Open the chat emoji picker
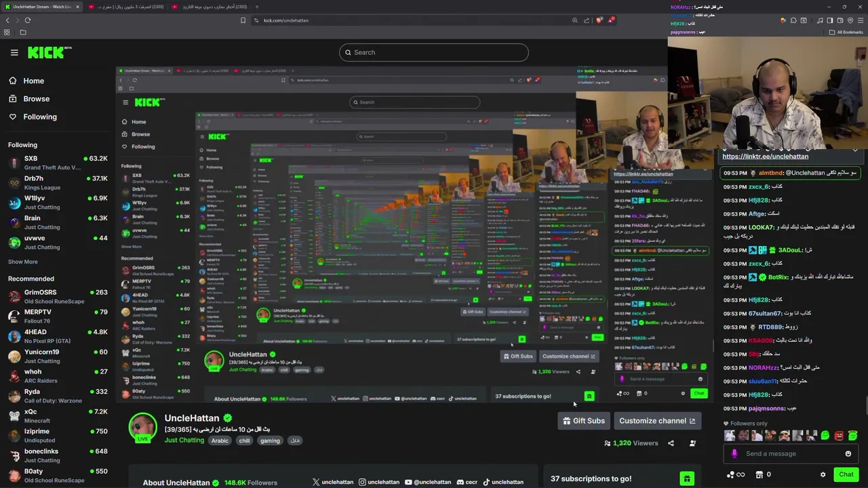The image size is (868, 488). coord(848,453)
